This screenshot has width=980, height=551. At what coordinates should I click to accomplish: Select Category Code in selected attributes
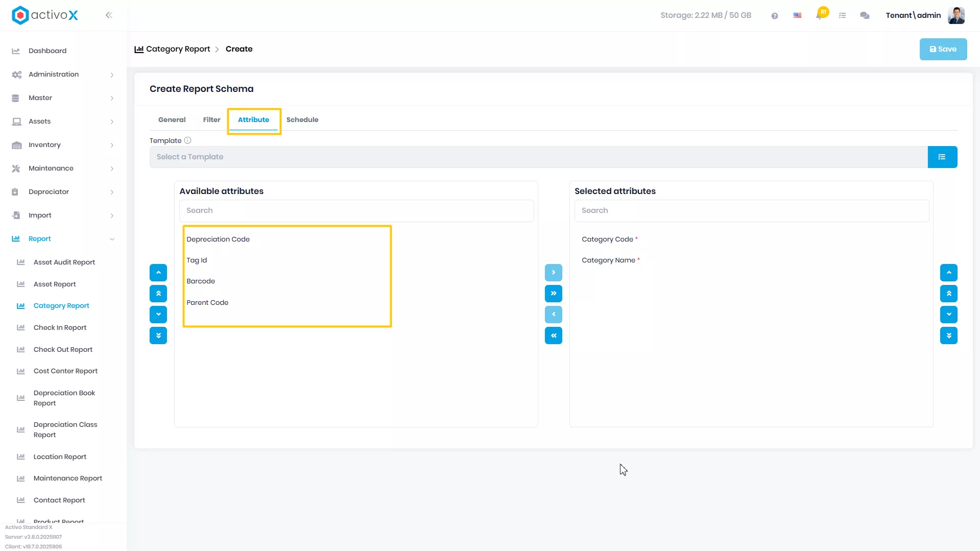point(607,239)
